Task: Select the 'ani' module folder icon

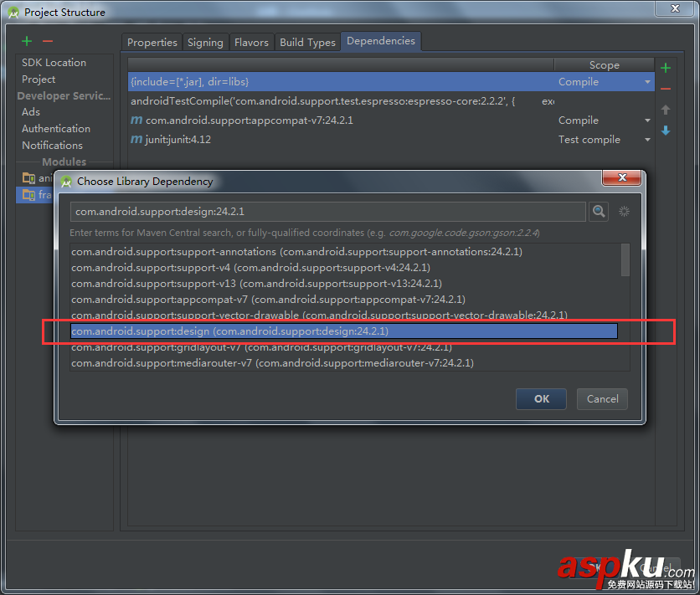Action: click(x=29, y=178)
